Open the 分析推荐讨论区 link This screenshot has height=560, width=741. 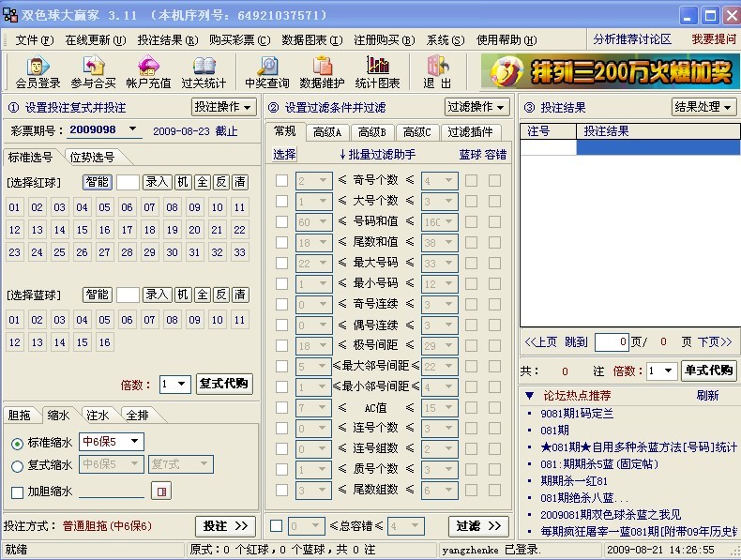coord(632,39)
